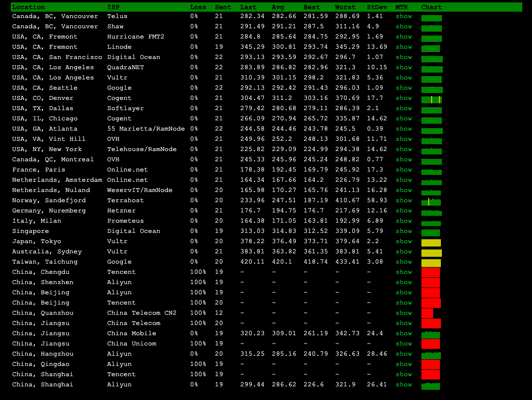
Task: Show MTR for Sandefjord Terrahost row
Action: pos(404,200)
